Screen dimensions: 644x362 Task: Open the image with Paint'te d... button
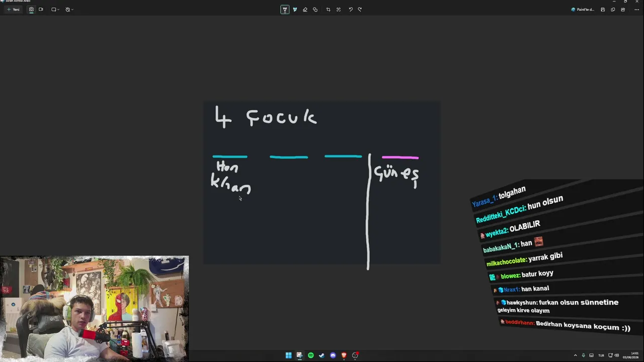(x=583, y=10)
